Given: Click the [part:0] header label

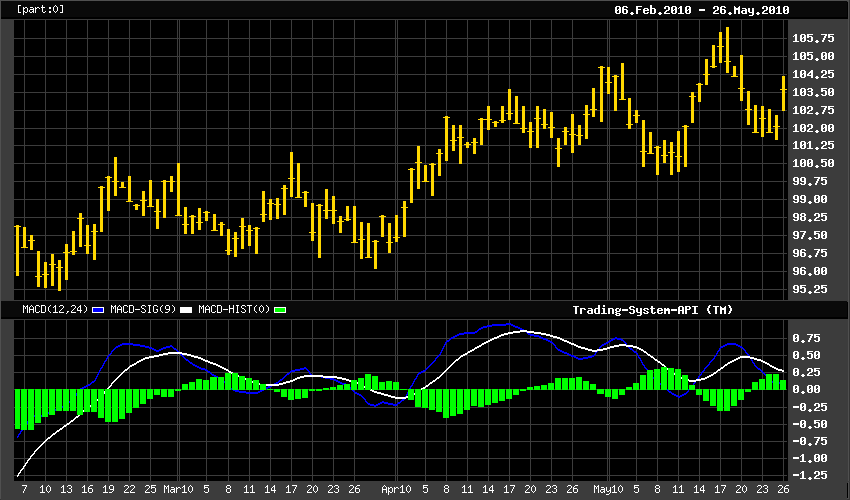Looking at the screenshot, I should coord(41,9).
